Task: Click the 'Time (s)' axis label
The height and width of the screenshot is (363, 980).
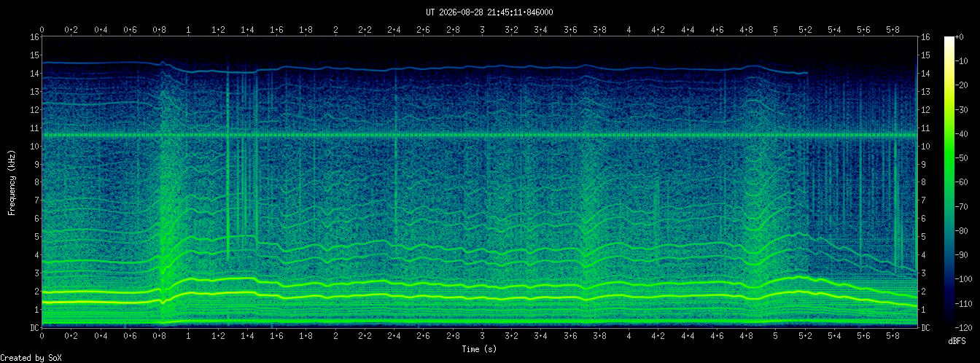Action: point(479,349)
